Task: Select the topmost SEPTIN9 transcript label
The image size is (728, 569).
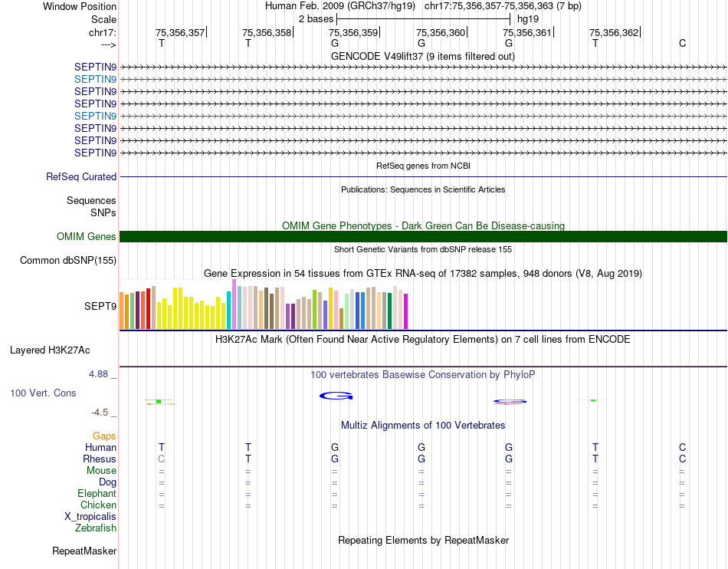Action: click(95, 67)
